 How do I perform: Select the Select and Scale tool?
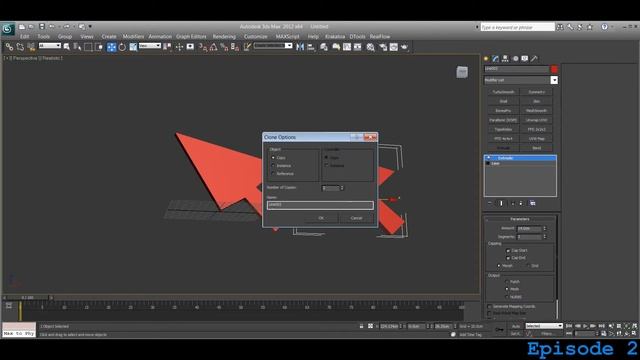[133, 47]
